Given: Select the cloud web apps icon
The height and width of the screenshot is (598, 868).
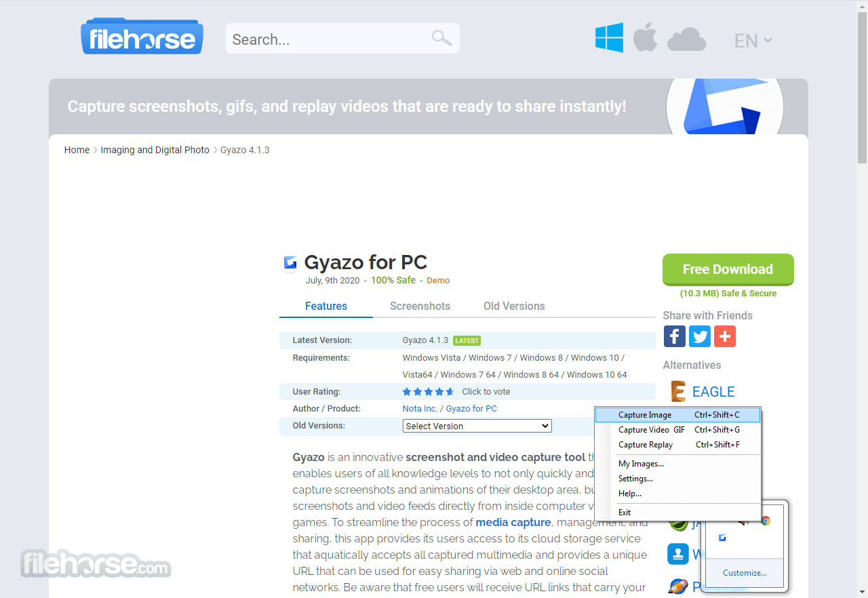Looking at the screenshot, I should coord(686,39).
